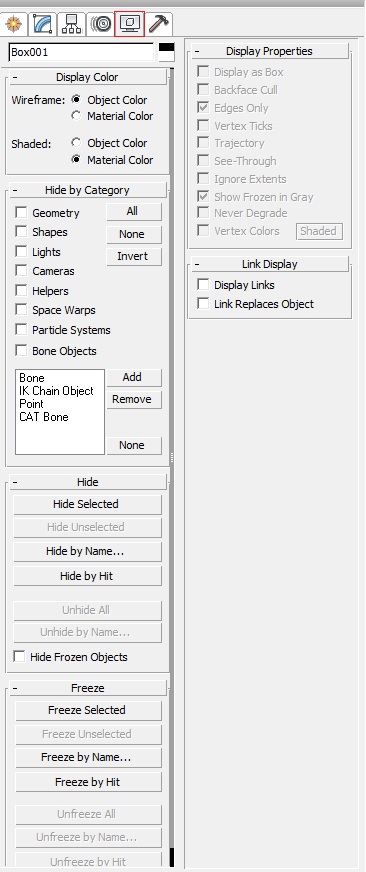This screenshot has width=366, height=872.
Task: Open the Display panel tab
Action: [130, 24]
